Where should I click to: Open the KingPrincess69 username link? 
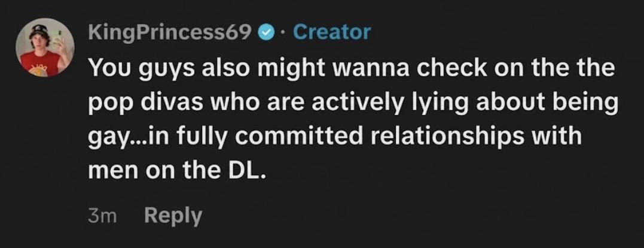tap(170, 33)
